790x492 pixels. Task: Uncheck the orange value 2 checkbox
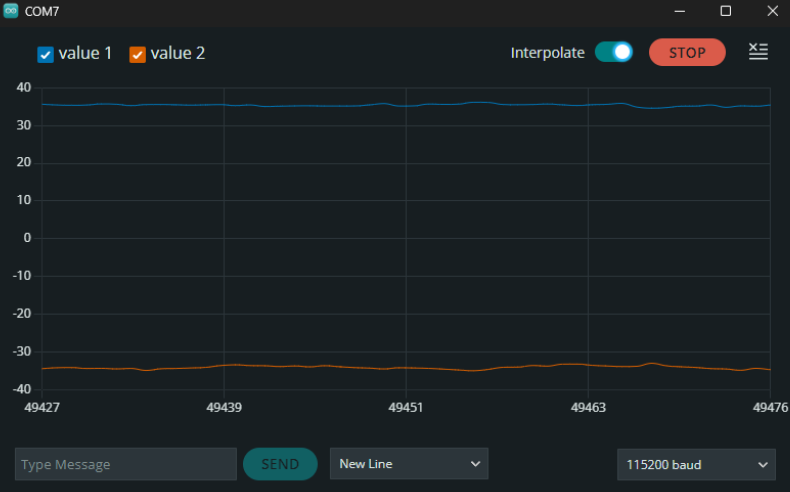point(138,54)
